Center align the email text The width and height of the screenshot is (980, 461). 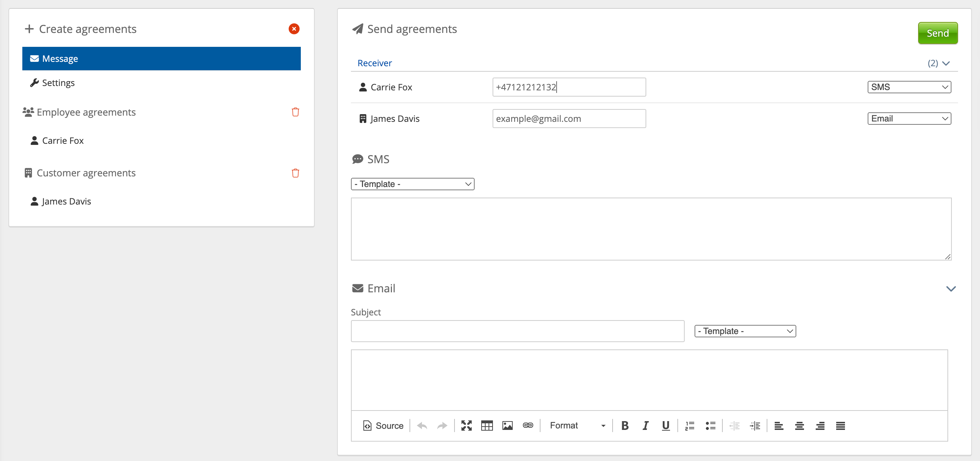point(799,426)
